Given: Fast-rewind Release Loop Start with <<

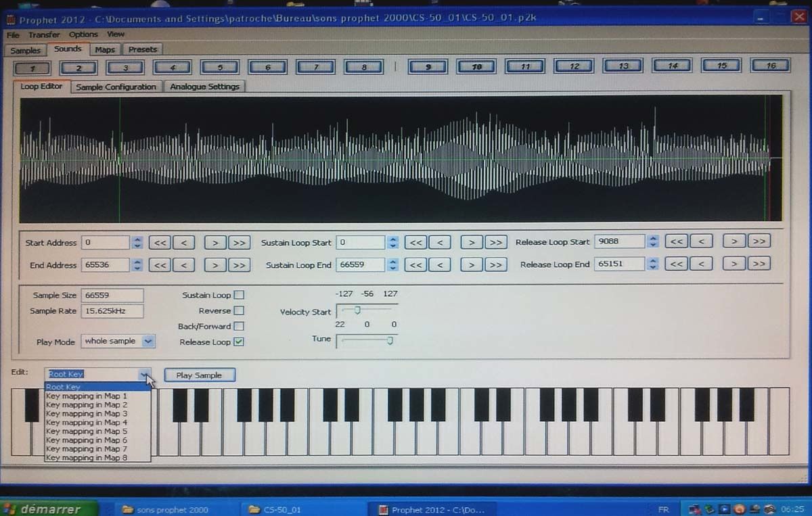Looking at the screenshot, I should [x=677, y=241].
